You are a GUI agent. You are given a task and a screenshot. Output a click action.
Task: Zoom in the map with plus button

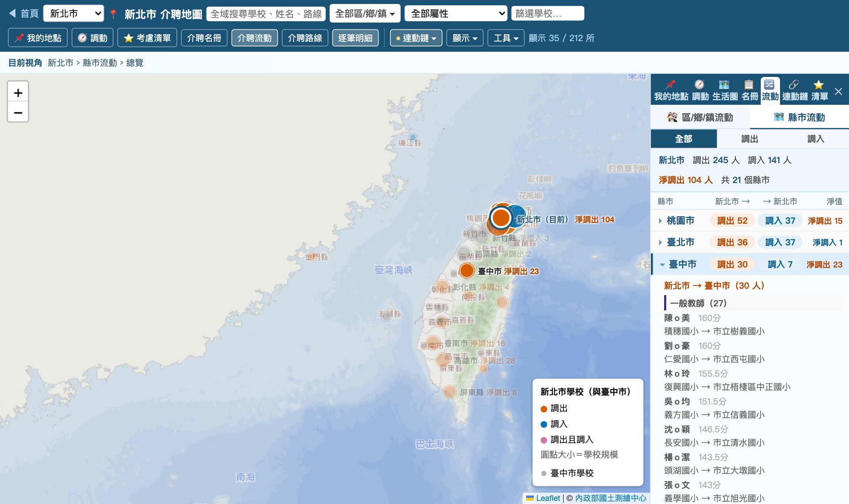click(x=18, y=92)
